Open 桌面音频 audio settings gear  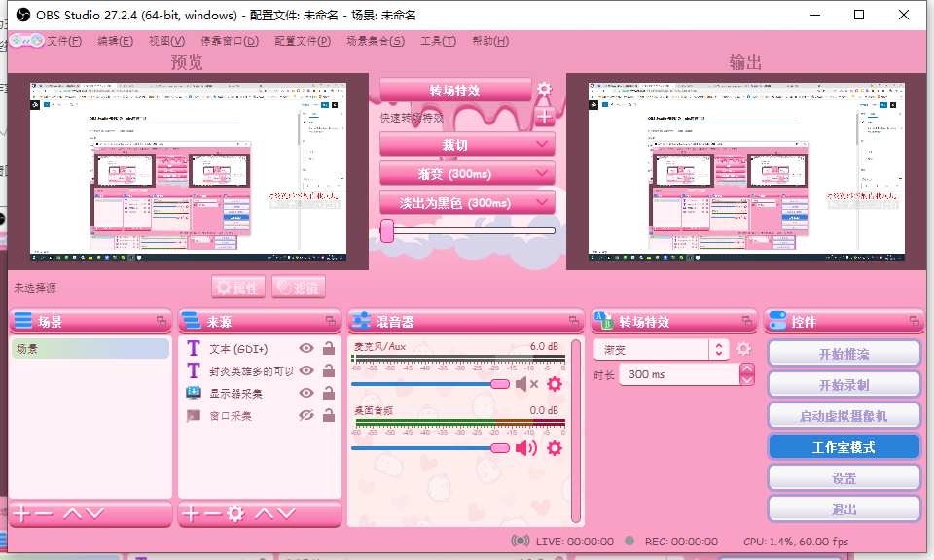click(554, 448)
